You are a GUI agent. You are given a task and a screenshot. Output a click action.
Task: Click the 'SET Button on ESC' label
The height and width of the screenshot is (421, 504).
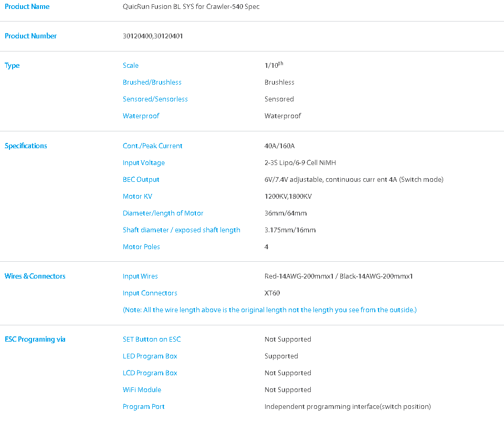[x=152, y=340]
